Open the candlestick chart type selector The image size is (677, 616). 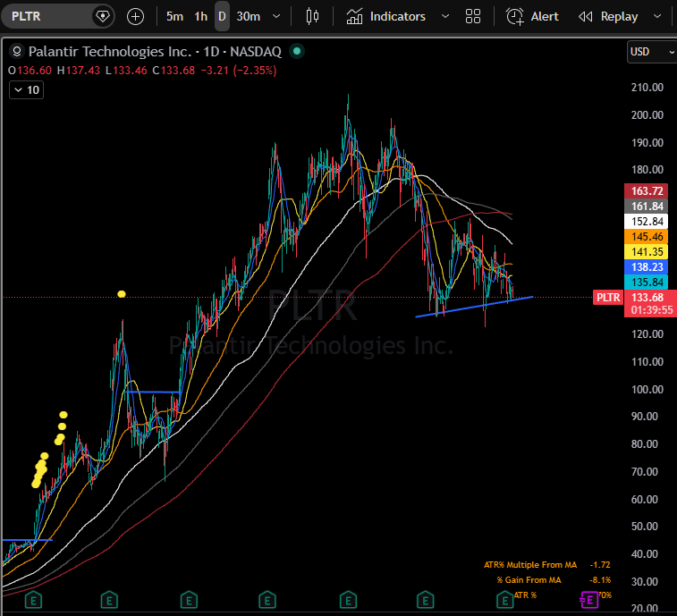point(312,16)
